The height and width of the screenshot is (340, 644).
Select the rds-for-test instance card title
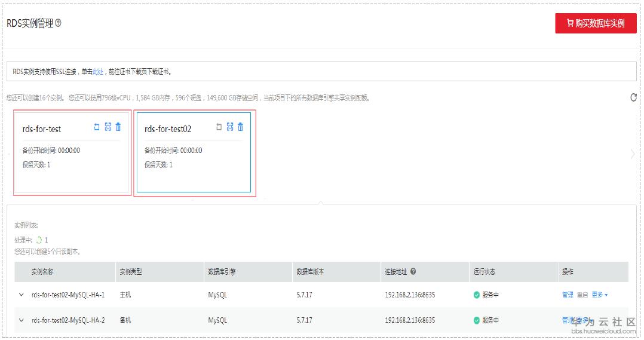pyautogui.click(x=41, y=129)
